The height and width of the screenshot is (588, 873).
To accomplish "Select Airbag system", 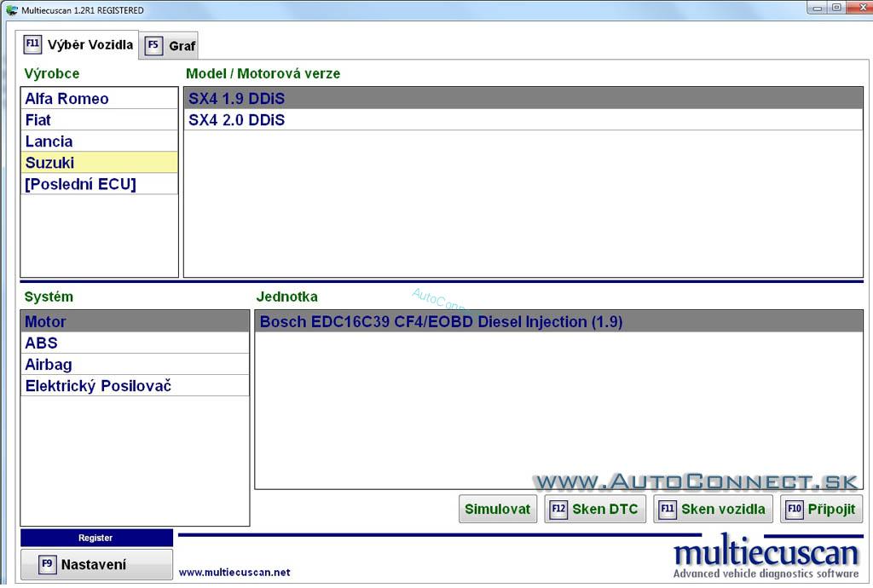I will coord(135,365).
